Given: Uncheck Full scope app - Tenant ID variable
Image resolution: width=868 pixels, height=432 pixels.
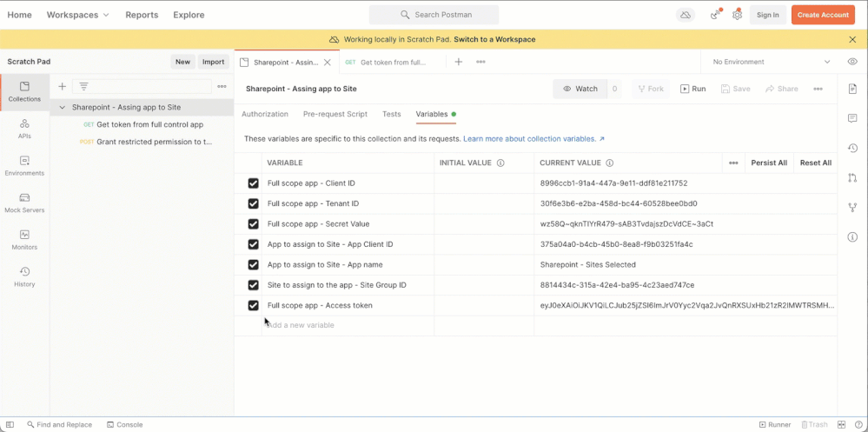Looking at the screenshot, I should 254,203.
